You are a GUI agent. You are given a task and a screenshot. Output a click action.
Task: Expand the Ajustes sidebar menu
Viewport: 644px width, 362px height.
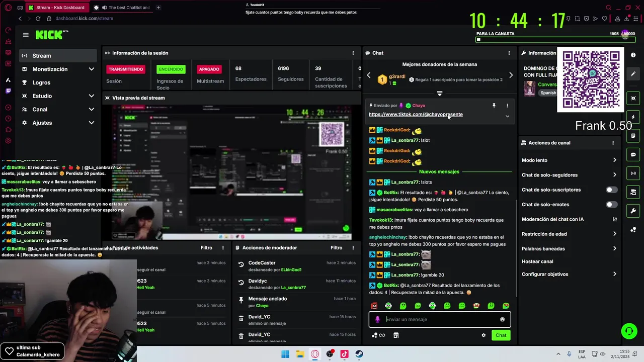tap(58, 123)
